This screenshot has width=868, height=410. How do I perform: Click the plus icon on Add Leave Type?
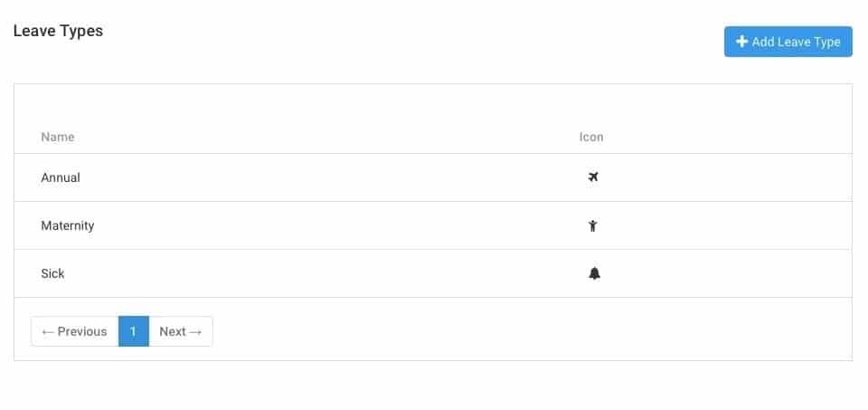point(741,42)
